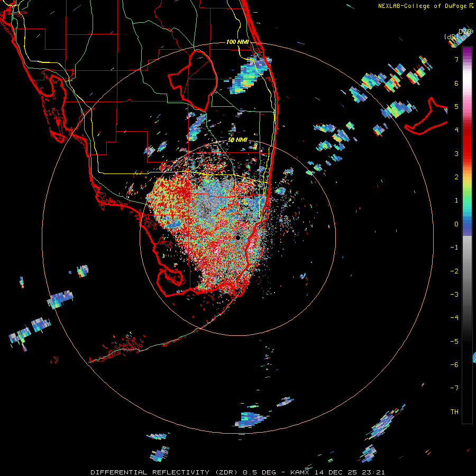Click the "-7" value on the dB scale
476x476 pixels.
click(x=454, y=388)
